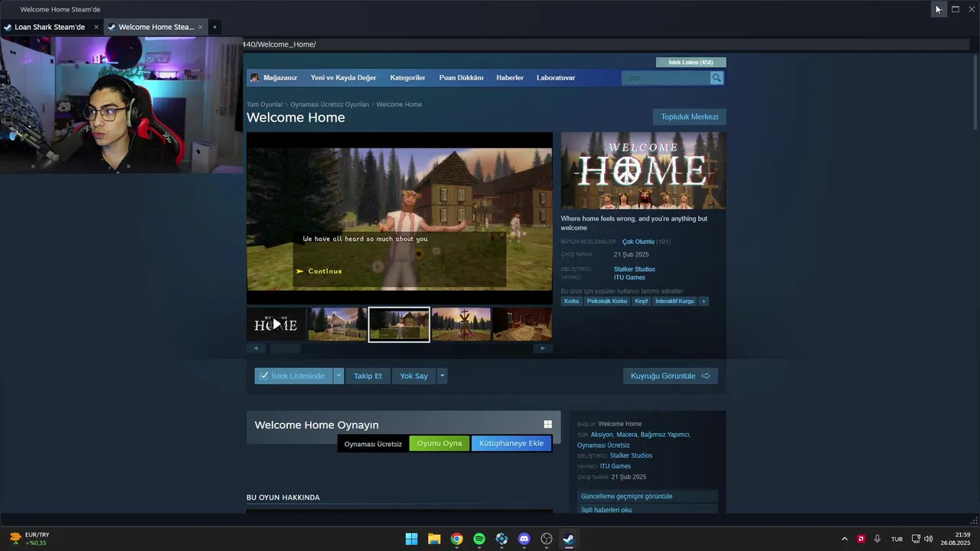The height and width of the screenshot is (551, 980).
Task: Open volume control tray icon
Action: tap(928, 539)
